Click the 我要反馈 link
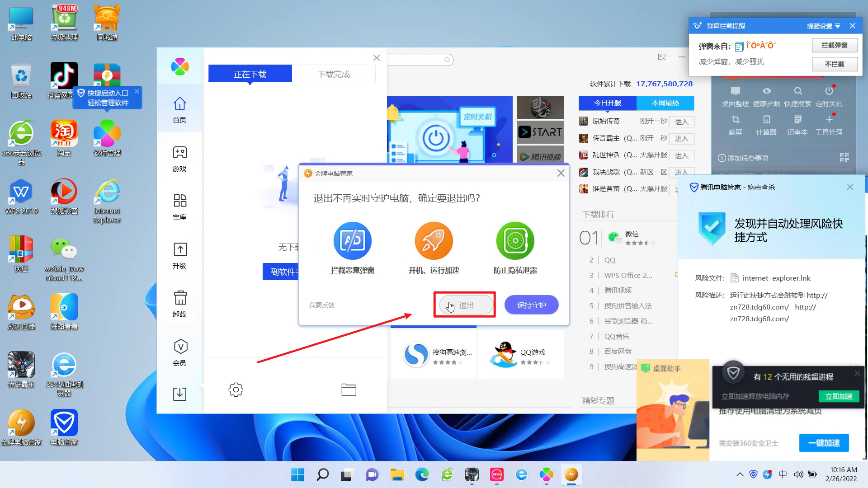 [321, 305]
